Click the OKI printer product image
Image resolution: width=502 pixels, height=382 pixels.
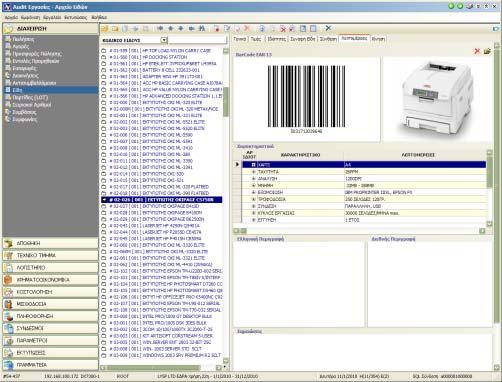click(x=437, y=99)
